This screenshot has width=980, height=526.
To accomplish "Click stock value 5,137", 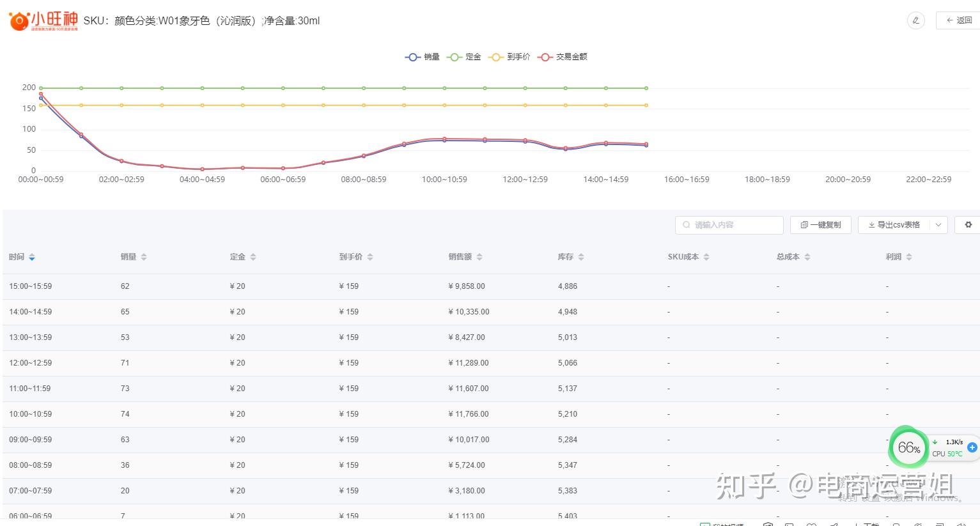I will (568, 389).
